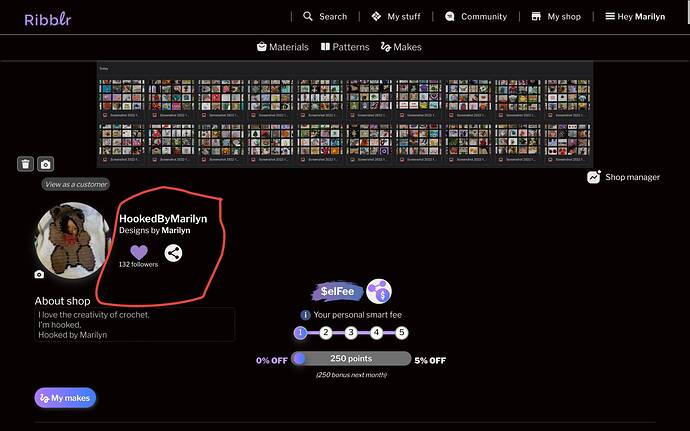The image size is (690, 431).
Task: Select smart fee level 4
Action: coord(376,332)
